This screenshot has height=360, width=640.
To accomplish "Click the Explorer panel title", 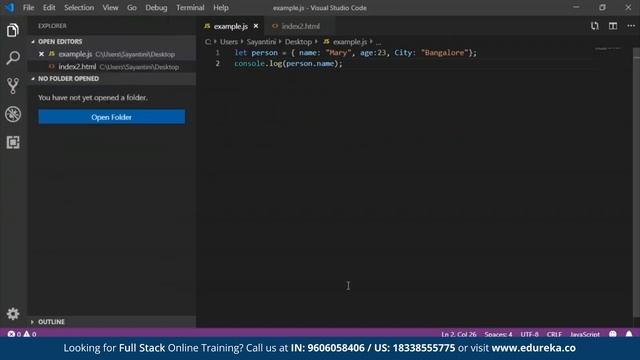I will (52, 26).
